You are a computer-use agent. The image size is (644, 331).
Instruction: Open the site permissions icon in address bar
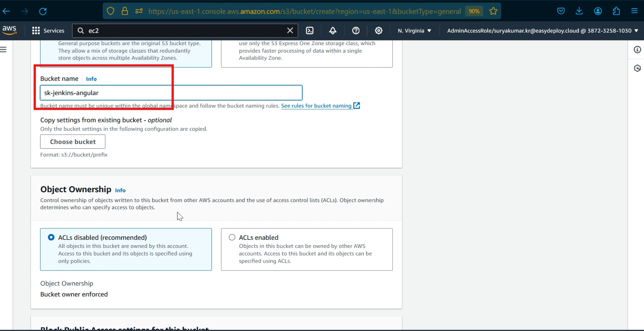(139, 11)
